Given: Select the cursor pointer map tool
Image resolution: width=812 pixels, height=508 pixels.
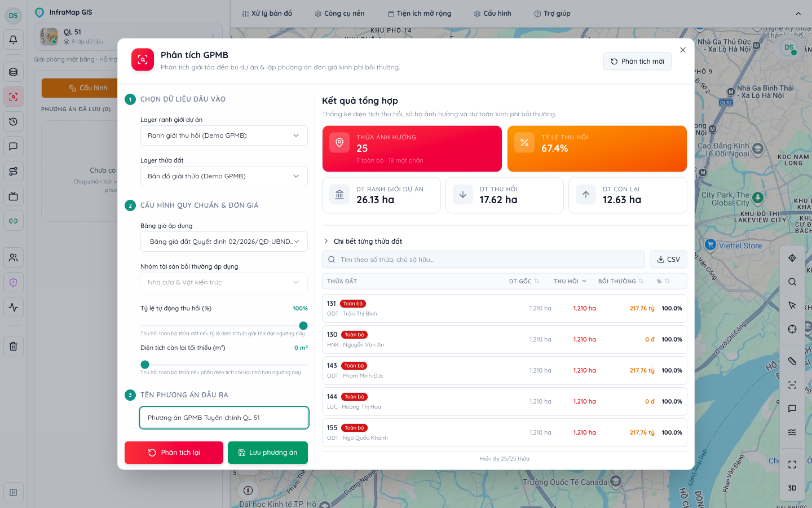Looking at the screenshot, I should (792, 305).
